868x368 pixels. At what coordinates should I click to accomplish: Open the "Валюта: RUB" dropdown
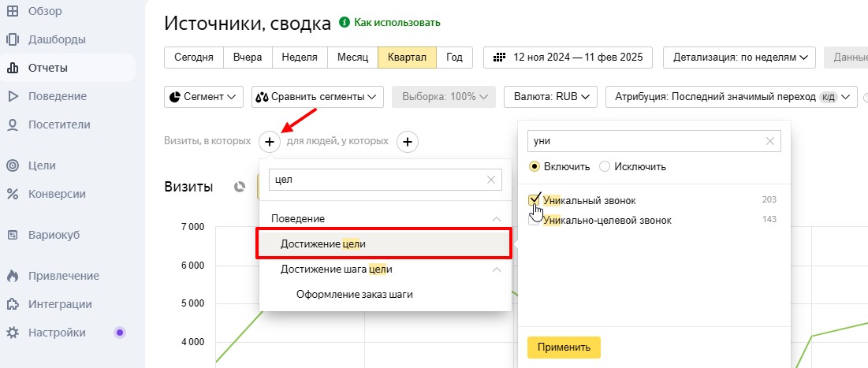pyautogui.click(x=550, y=97)
